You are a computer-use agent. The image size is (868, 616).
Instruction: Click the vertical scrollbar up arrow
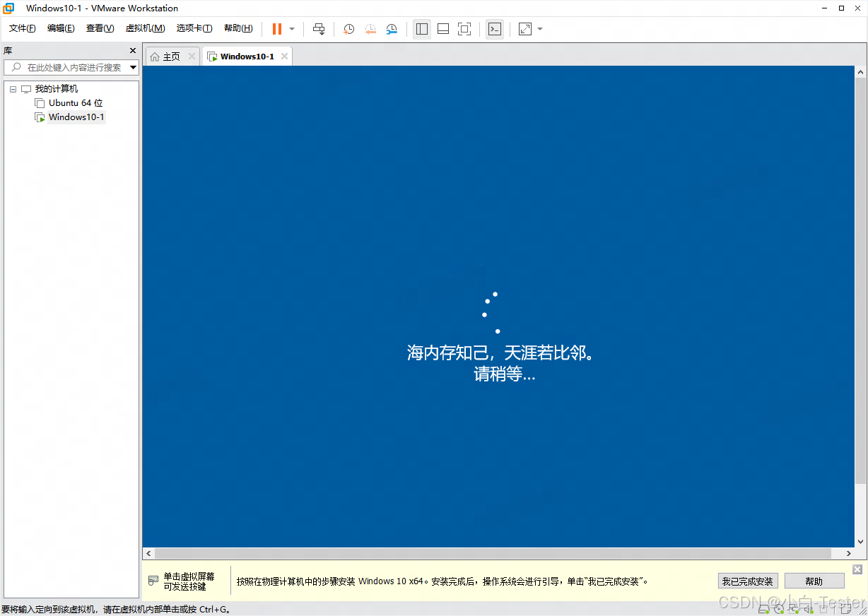coord(861,72)
